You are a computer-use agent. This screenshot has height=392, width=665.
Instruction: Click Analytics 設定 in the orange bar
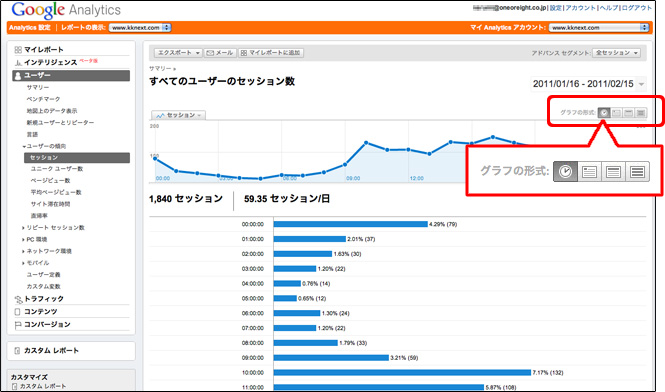click(30, 28)
